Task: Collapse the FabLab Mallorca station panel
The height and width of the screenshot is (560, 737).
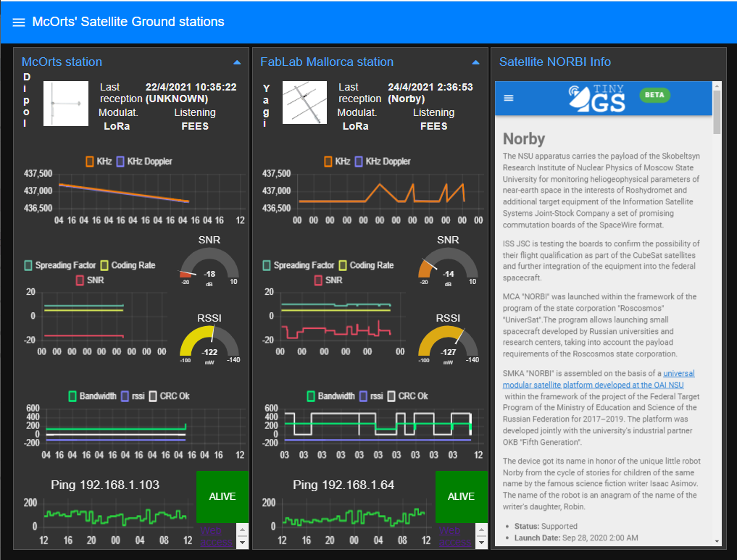Action: click(x=476, y=62)
